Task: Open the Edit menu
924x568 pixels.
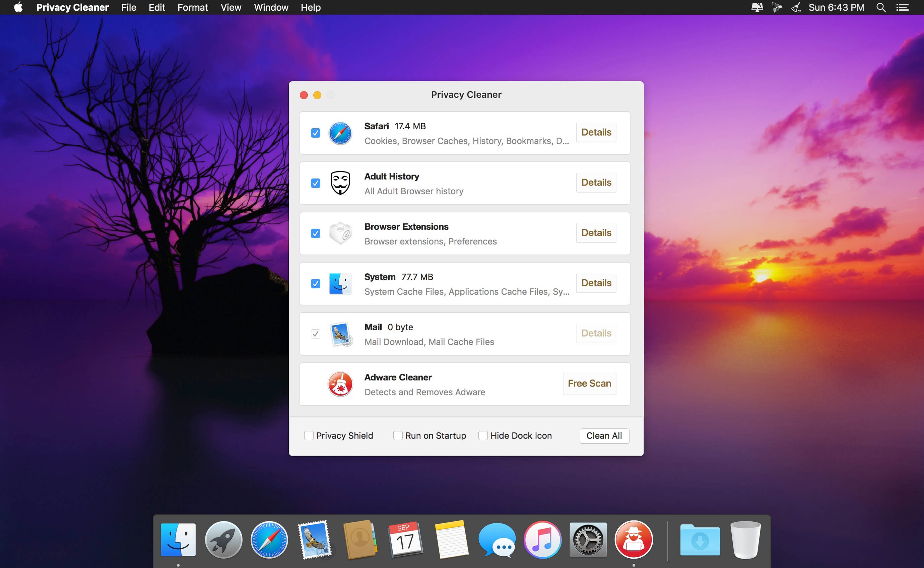Action: click(x=157, y=7)
